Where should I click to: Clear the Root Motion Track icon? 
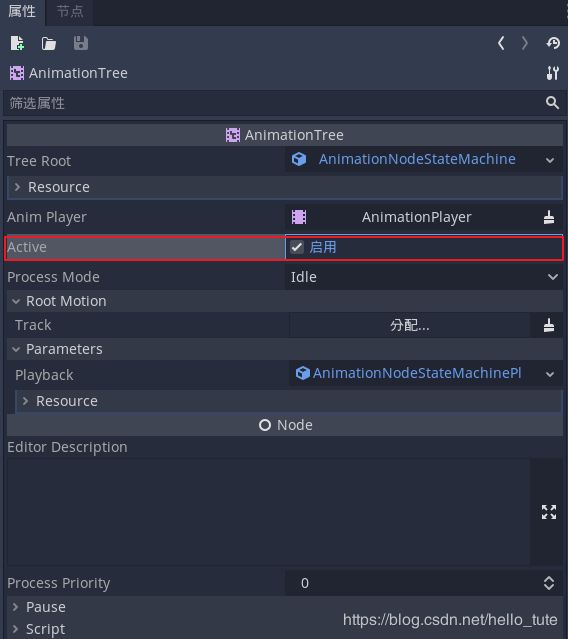pyautogui.click(x=549, y=325)
